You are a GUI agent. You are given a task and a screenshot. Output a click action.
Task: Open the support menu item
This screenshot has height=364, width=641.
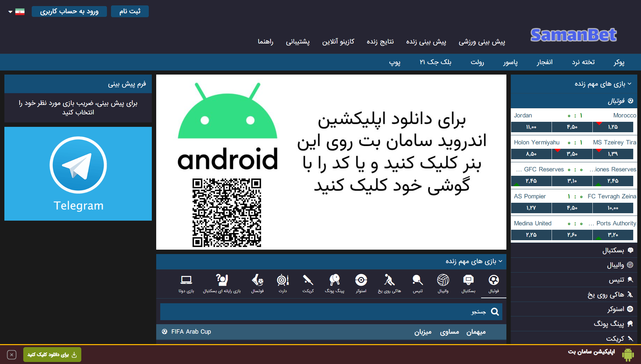click(x=298, y=42)
